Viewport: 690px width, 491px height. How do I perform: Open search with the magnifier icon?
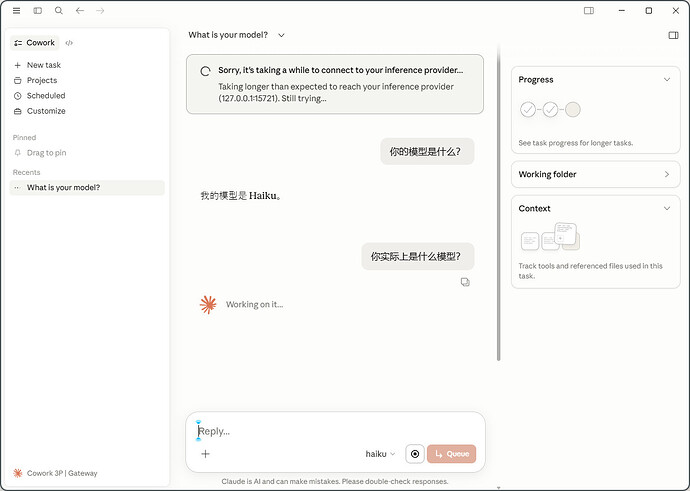(x=59, y=11)
